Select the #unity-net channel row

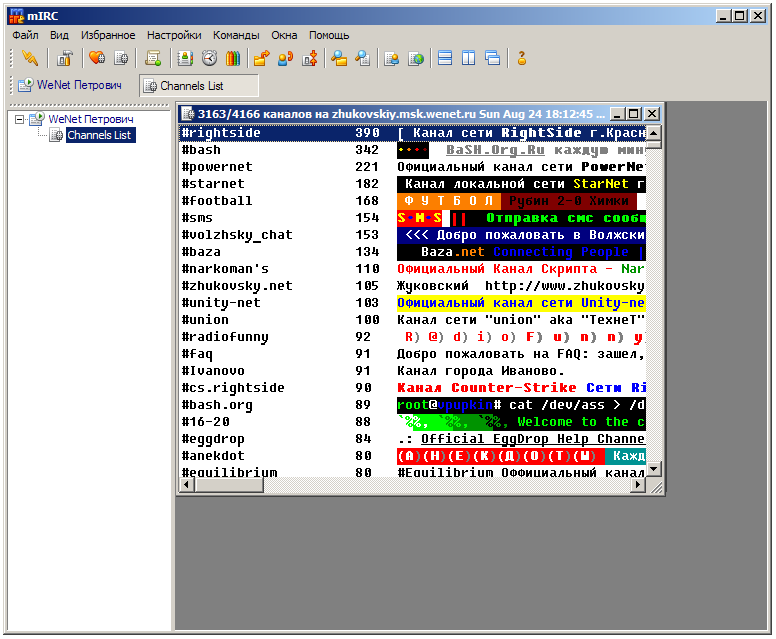click(412, 302)
